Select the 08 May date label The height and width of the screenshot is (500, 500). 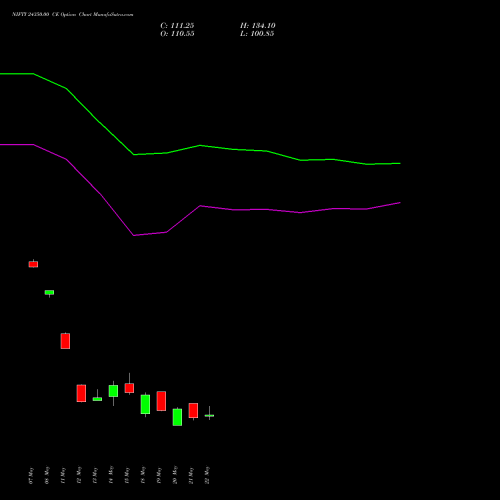(x=47, y=476)
